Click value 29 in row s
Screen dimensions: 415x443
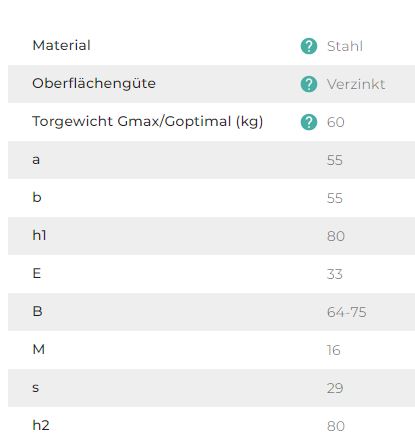[335, 388]
